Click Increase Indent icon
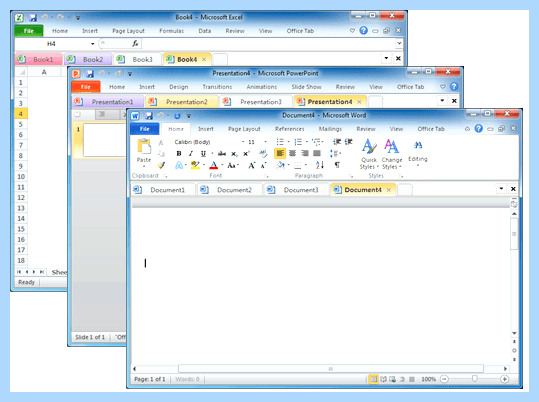 point(349,142)
